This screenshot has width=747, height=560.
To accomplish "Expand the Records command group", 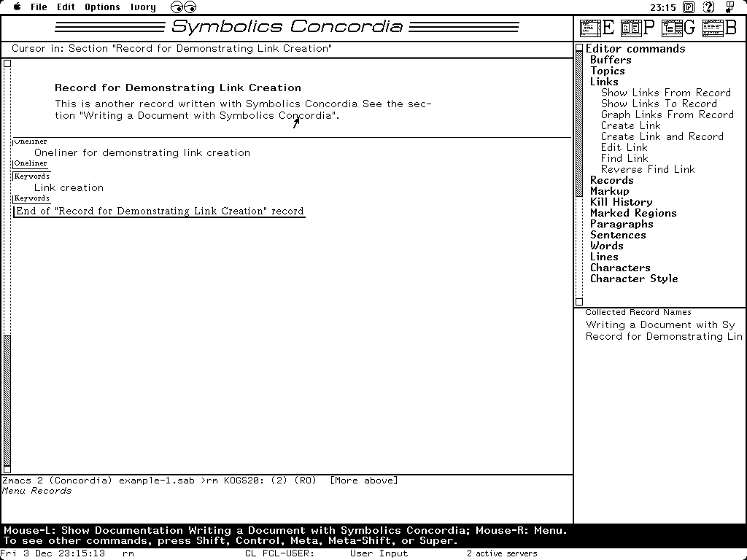I will click(612, 181).
